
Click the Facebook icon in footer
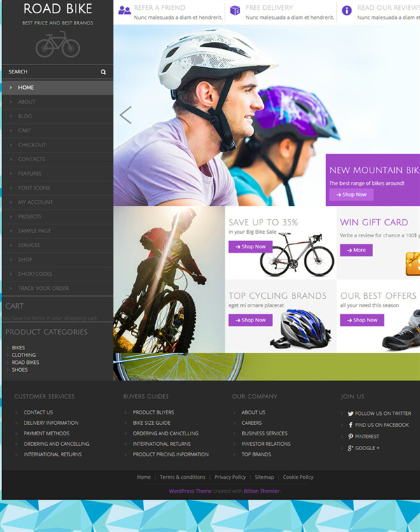tap(351, 425)
